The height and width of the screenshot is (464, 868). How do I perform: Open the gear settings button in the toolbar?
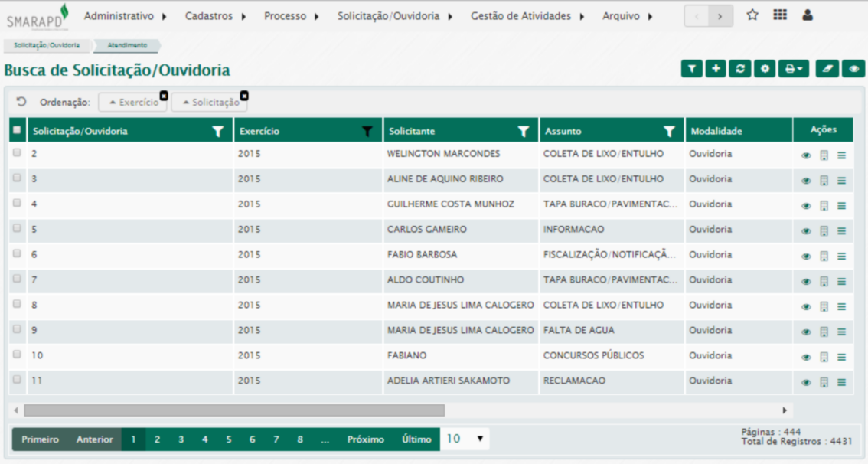764,69
